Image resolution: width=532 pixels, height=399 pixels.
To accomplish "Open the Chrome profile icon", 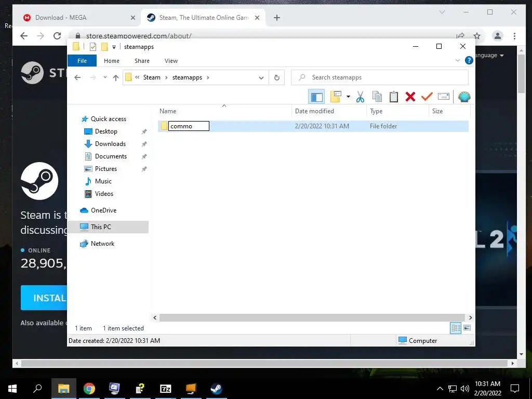I will tap(497, 36).
